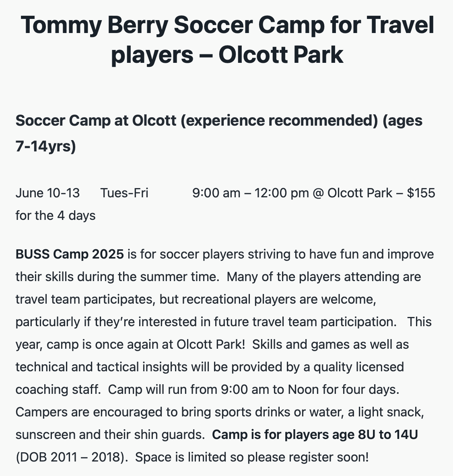Click the 'Tues-Fri' days text

pyautogui.click(x=124, y=193)
